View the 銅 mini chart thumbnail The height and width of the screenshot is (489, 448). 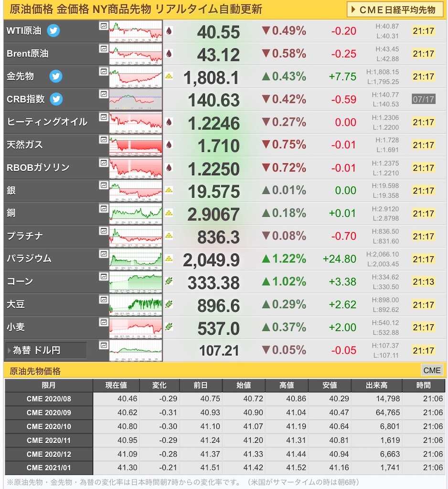[136, 213]
